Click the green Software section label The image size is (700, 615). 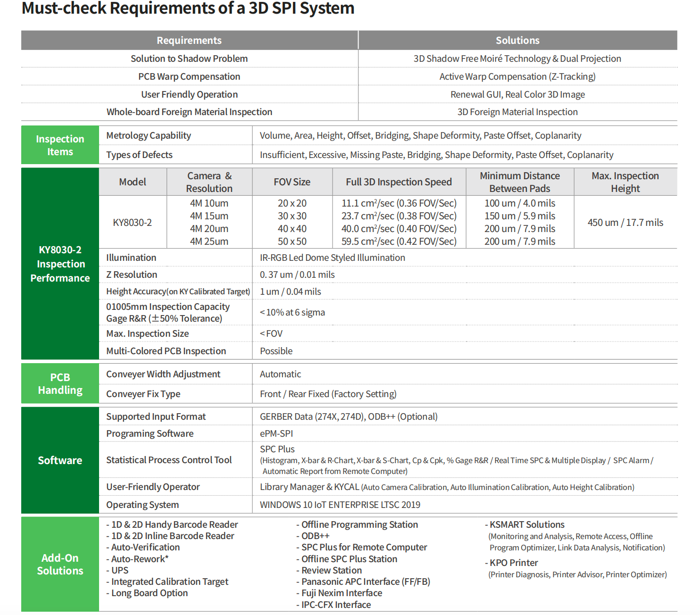60,460
